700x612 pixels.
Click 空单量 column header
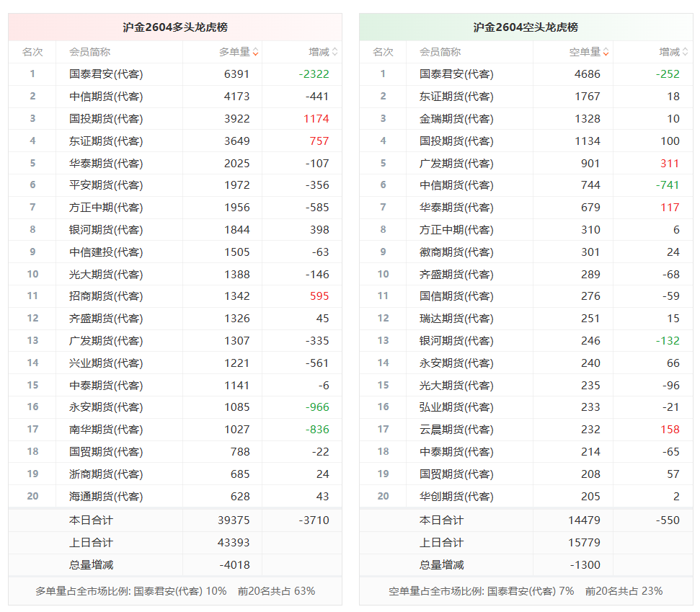[x=585, y=52]
